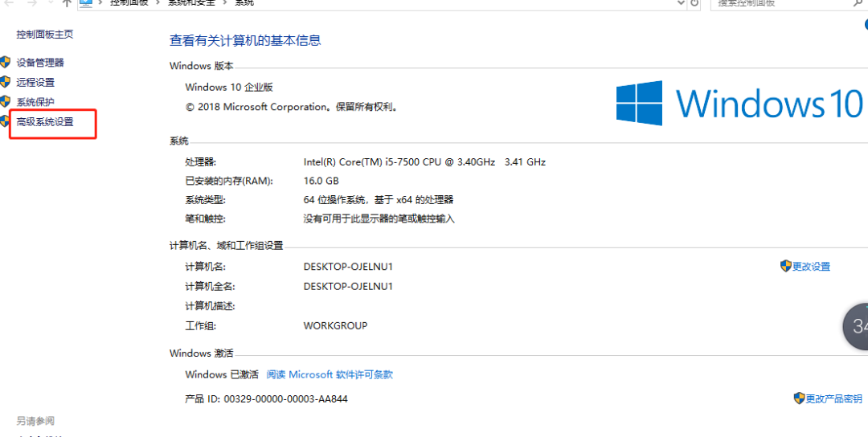Click the Windows 10 企业版 text

pos(229,88)
